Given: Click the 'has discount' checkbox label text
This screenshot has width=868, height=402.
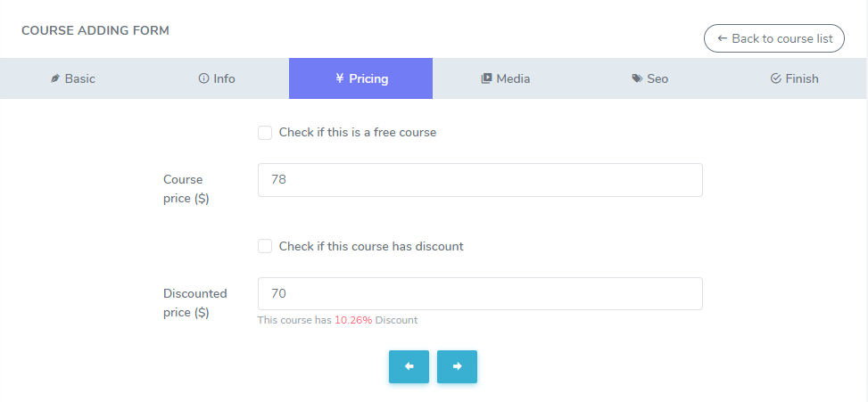Looking at the screenshot, I should 371,246.
